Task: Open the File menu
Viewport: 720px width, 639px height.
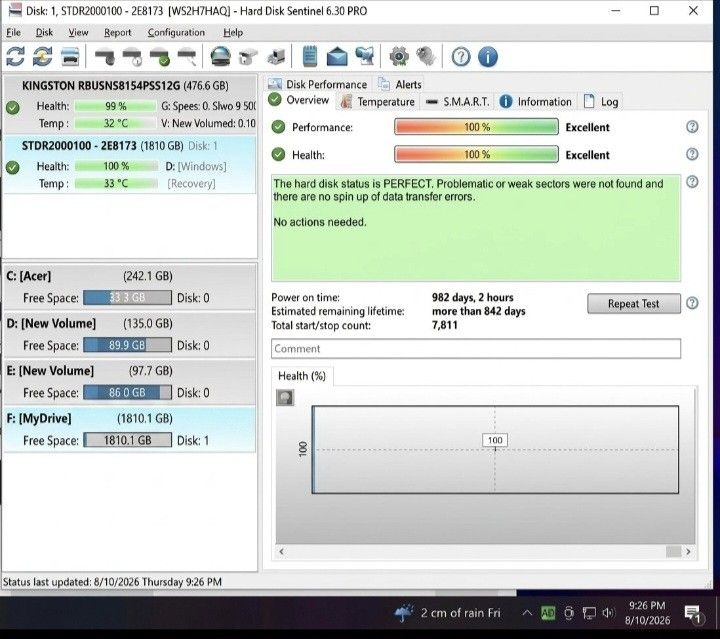Action: pos(13,33)
